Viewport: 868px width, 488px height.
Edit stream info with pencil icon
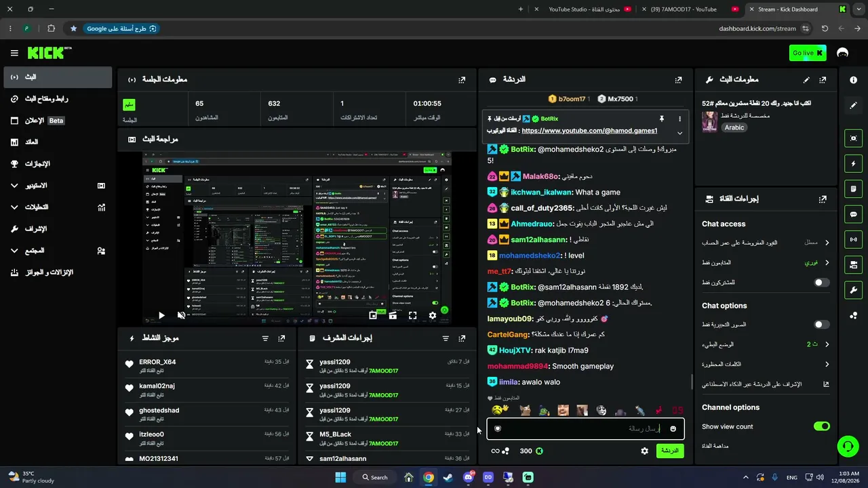[x=806, y=79]
